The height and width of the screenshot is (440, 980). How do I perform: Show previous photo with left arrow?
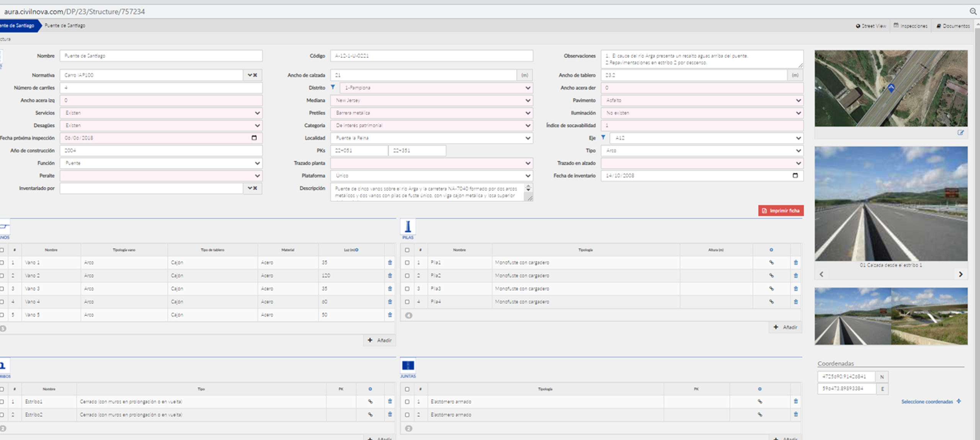(x=821, y=274)
